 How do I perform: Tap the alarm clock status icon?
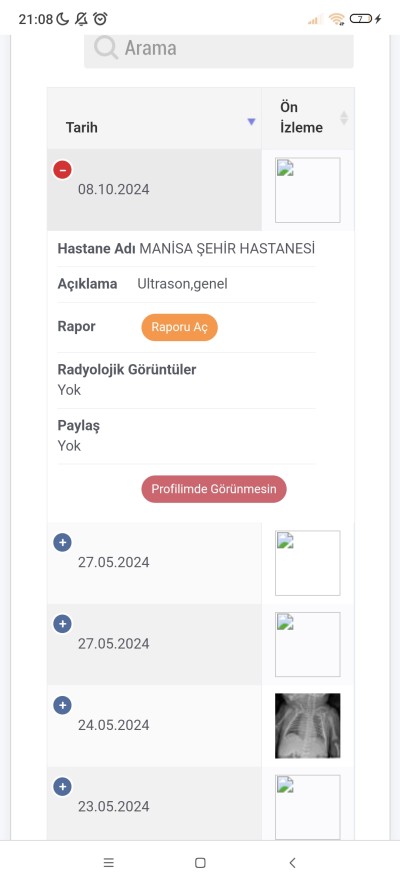[x=100, y=19]
